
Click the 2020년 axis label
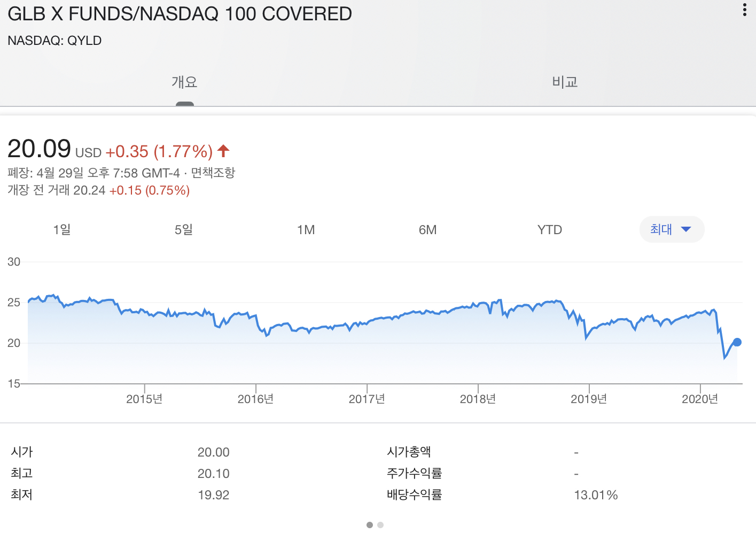(x=700, y=399)
